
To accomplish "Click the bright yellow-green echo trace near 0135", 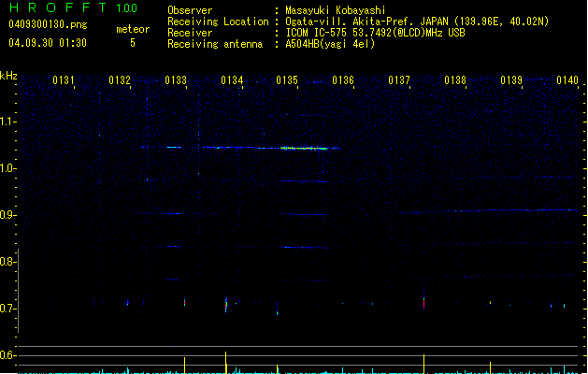I will pyautogui.click(x=305, y=148).
